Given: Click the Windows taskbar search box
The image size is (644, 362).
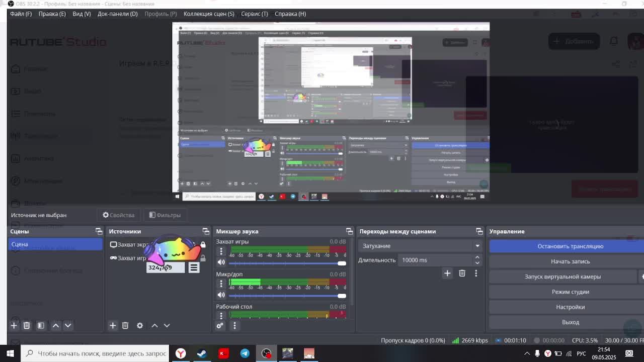Looking at the screenshot, I should pos(95,353).
